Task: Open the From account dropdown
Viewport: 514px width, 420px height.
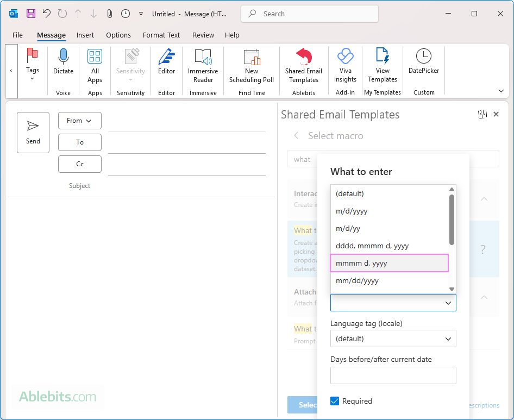Action: pos(80,121)
